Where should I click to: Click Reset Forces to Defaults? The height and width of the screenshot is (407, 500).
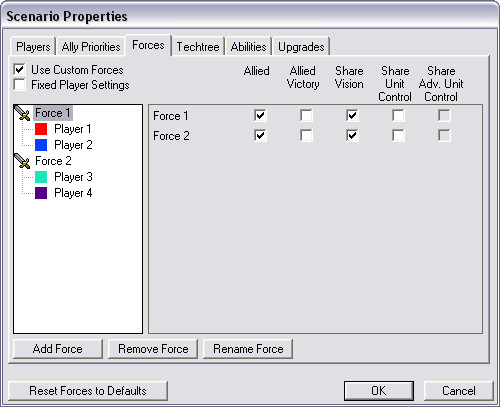(88, 391)
